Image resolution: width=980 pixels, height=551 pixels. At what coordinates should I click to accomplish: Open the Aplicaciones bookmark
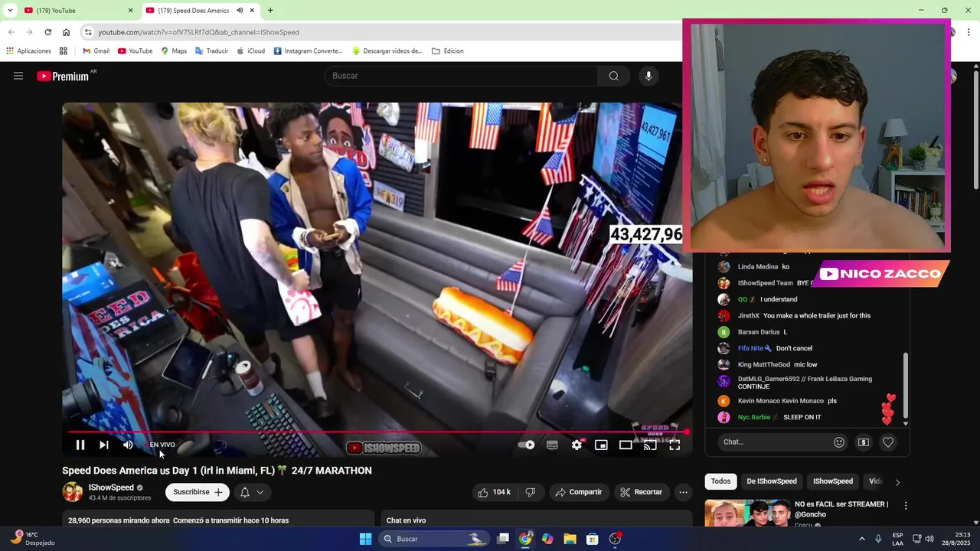[x=28, y=51]
